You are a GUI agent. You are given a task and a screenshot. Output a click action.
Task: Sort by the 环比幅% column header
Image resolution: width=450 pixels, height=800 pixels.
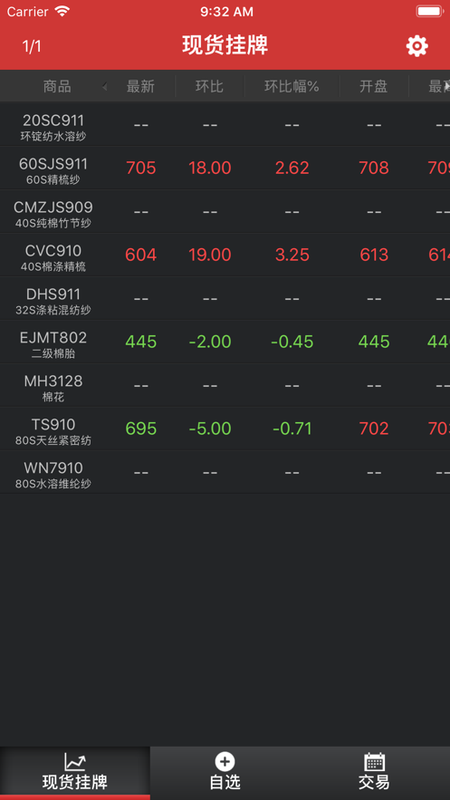[x=292, y=86]
